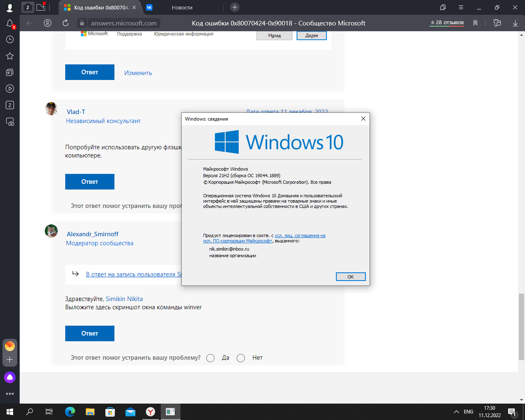Switch to the Новости tab

pos(182,7)
